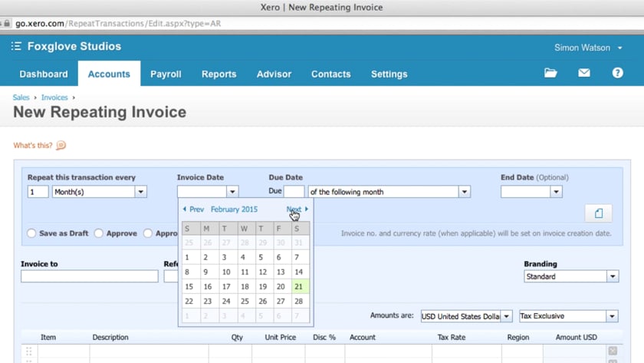Click the first row Item cell
Image resolution: width=644 pixels, height=363 pixels.
(64, 351)
